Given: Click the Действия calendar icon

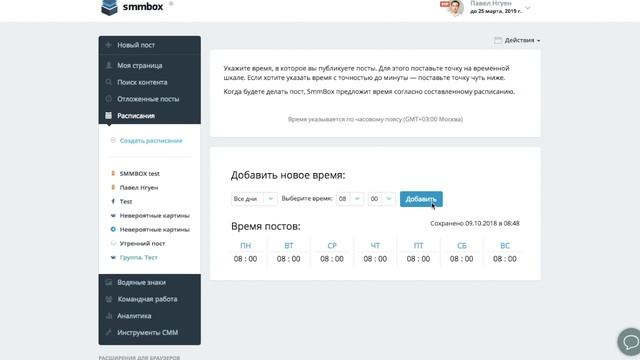Looking at the screenshot, I should [x=498, y=40].
